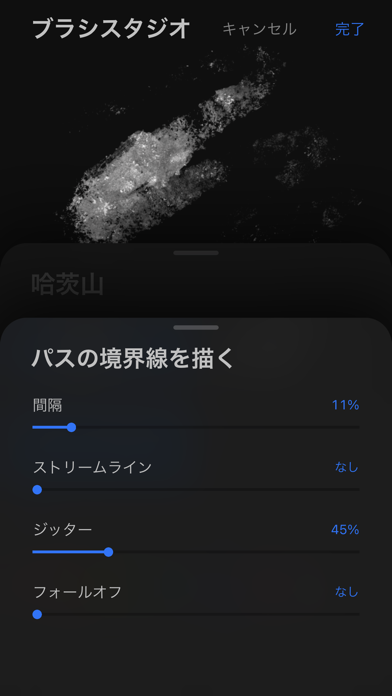Tap the フォールオフ label
Image resolution: width=392 pixels, height=696 pixels.
click(78, 592)
